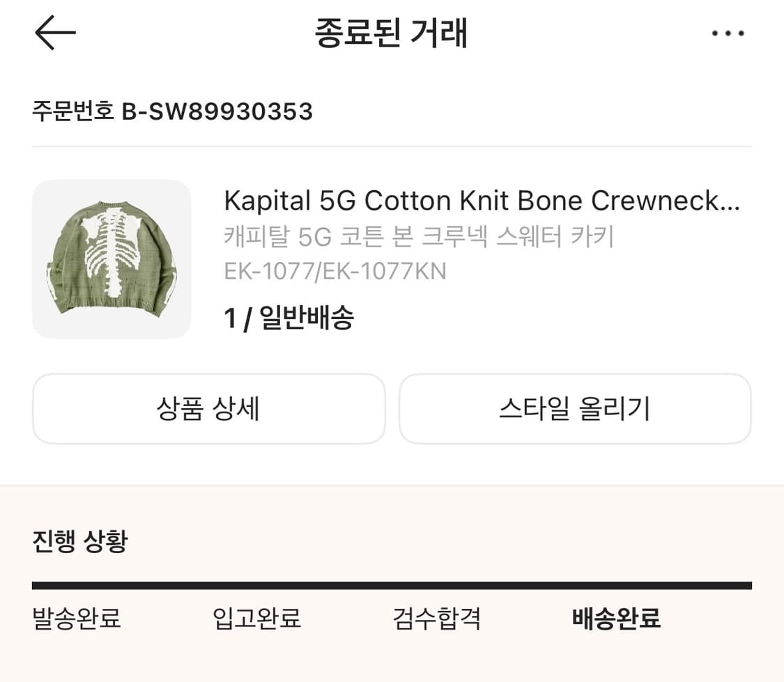Click the model number EK-1077/EK-1077KN
Screen dimensions: 784x682
[x=335, y=270]
